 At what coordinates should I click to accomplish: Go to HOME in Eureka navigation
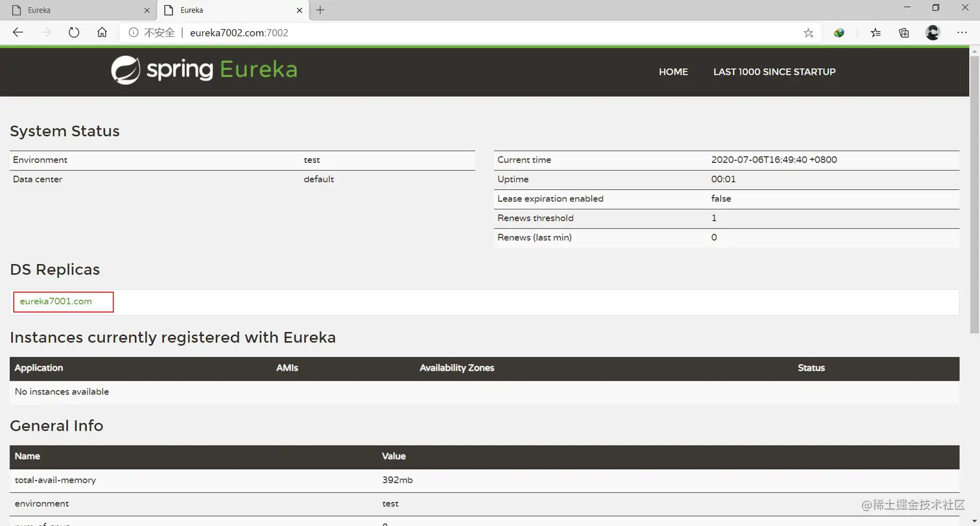[673, 72]
